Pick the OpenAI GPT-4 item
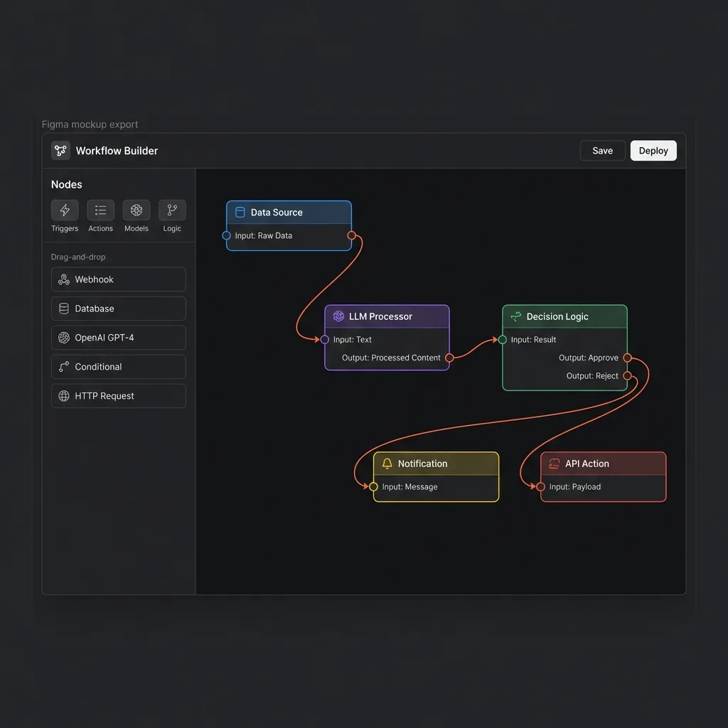 click(119, 338)
